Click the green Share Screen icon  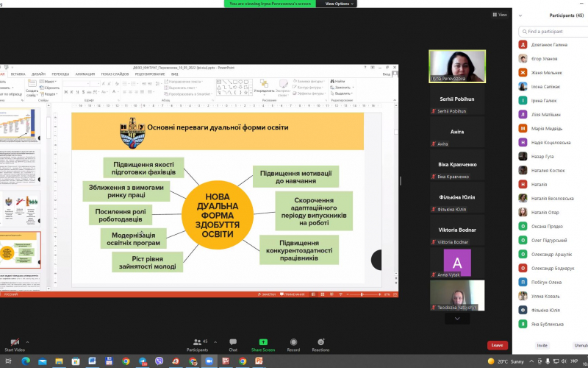[x=262, y=342]
